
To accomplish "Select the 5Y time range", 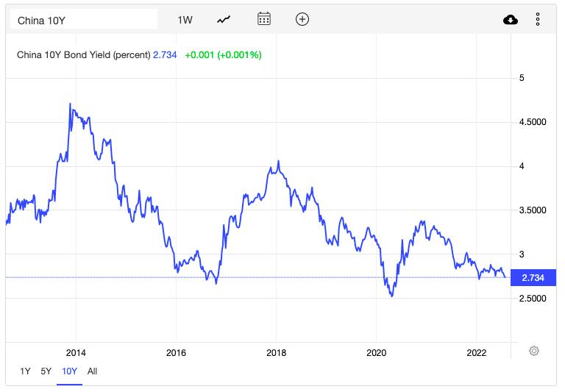I will click(46, 371).
